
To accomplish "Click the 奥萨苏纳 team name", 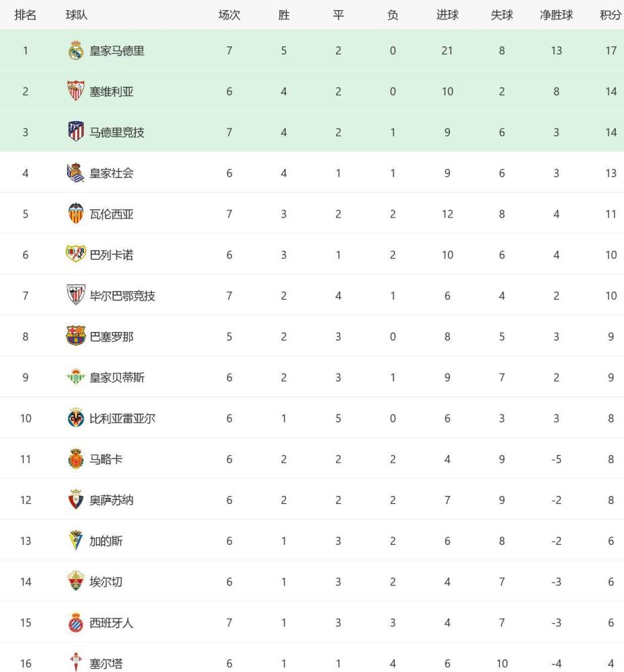I will coord(112,500).
